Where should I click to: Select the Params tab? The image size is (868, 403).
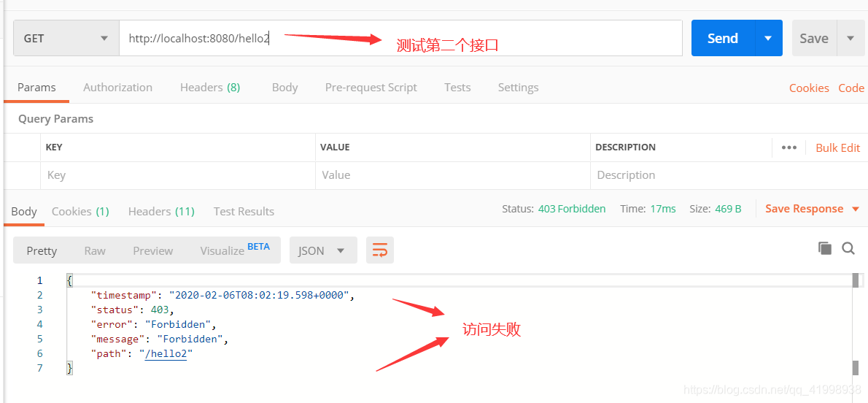[36, 88]
